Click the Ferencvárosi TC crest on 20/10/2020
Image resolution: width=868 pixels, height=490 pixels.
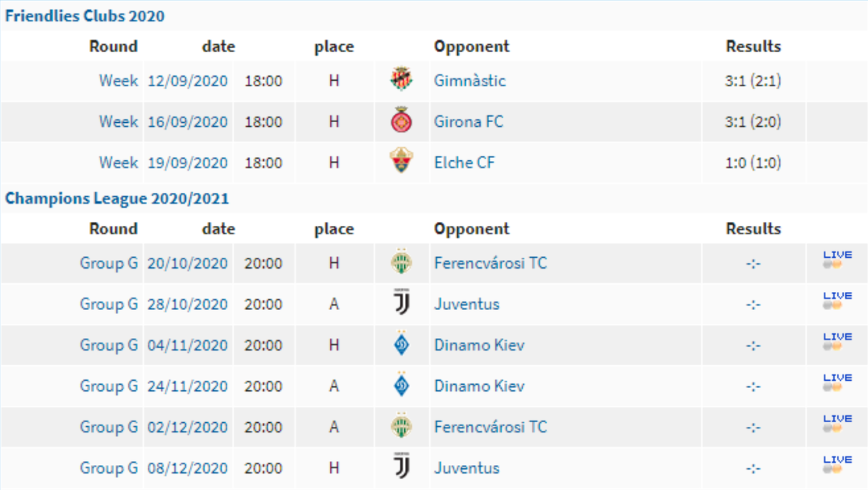click(401, 263)
